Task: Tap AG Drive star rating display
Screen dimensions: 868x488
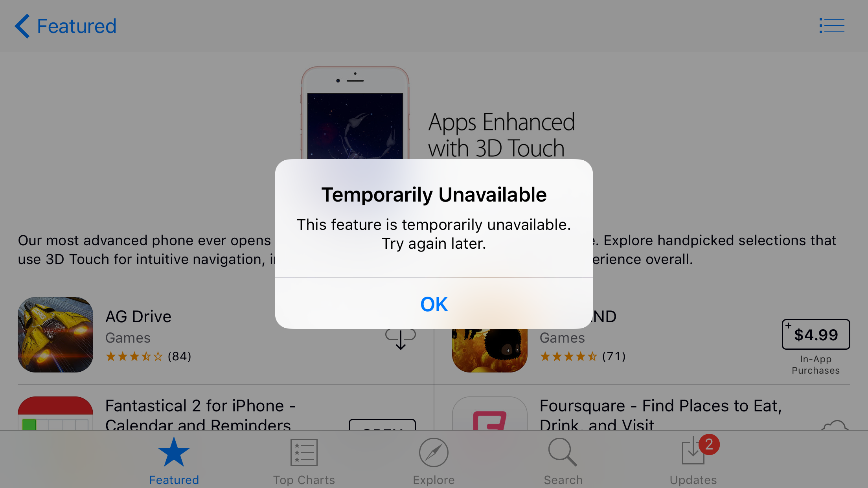Action: tap(149, 356)
